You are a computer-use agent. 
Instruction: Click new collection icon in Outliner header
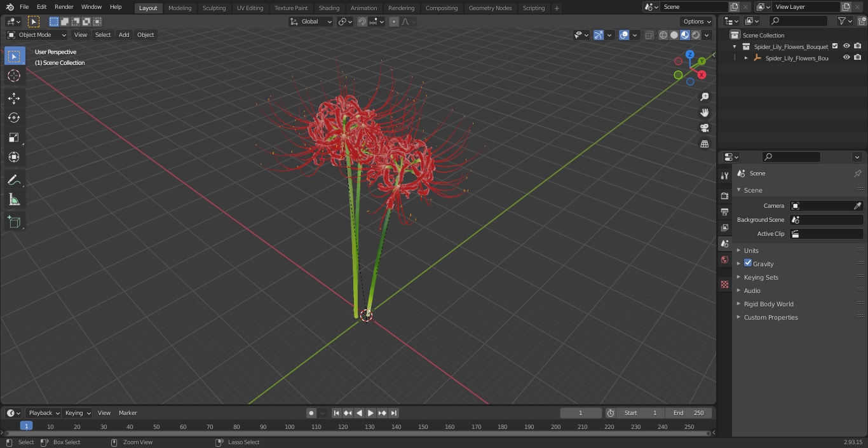pyautogui.click(x=861, y=21)
